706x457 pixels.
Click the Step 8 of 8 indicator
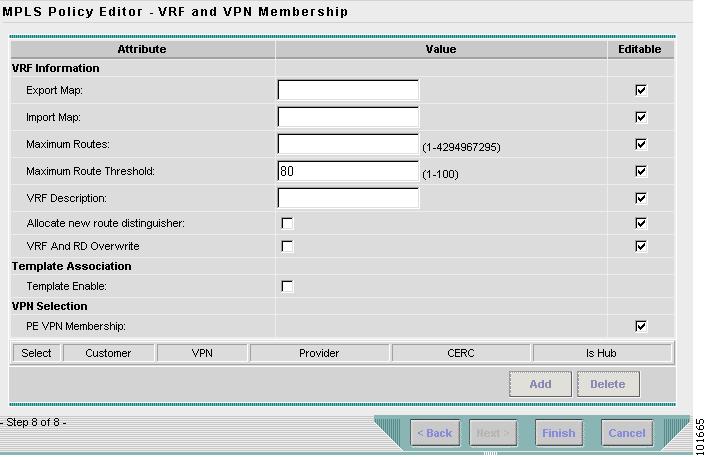click(33, 422)
